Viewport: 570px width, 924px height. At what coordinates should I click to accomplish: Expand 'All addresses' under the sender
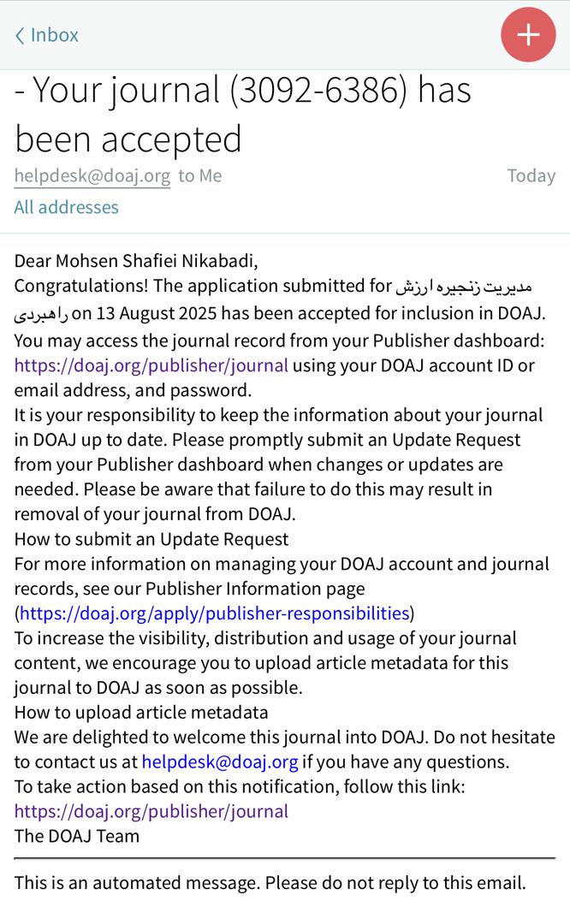[66, 207]
